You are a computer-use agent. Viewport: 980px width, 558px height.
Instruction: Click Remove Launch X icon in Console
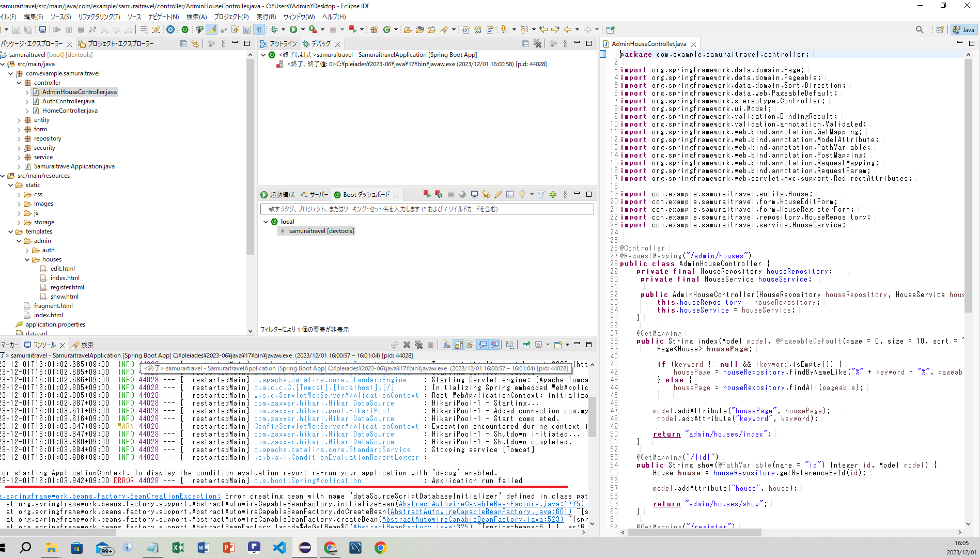[x=407, y=345]
